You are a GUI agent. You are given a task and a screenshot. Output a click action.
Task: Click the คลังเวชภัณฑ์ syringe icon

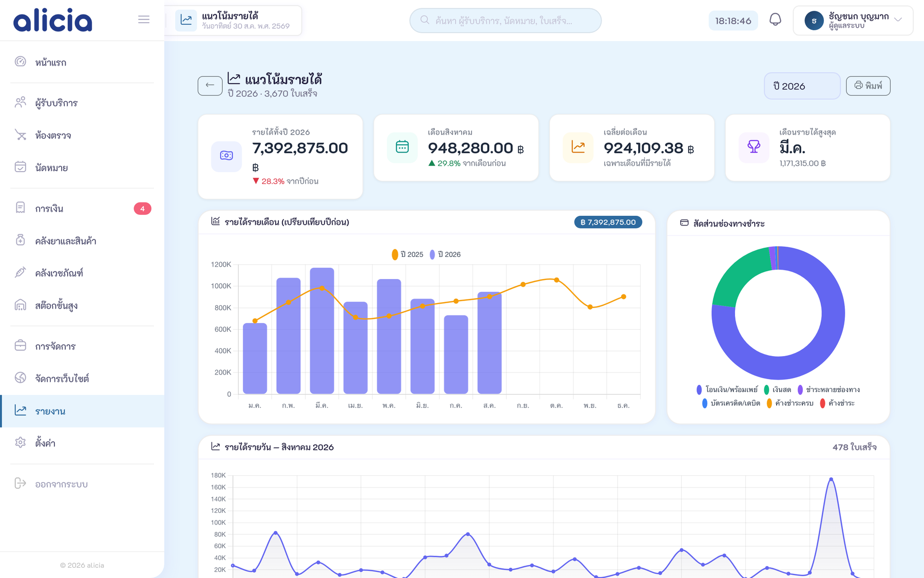[21, 272]
